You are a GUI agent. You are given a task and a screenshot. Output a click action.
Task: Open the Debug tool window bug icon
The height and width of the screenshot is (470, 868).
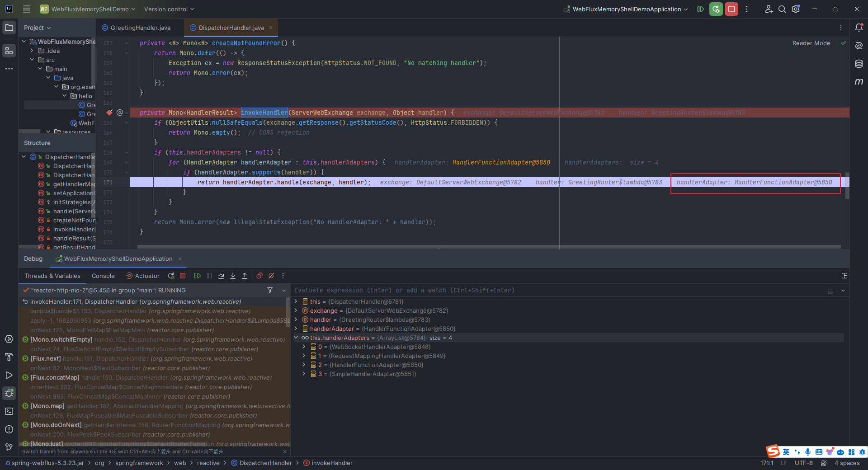pos(9,393)
